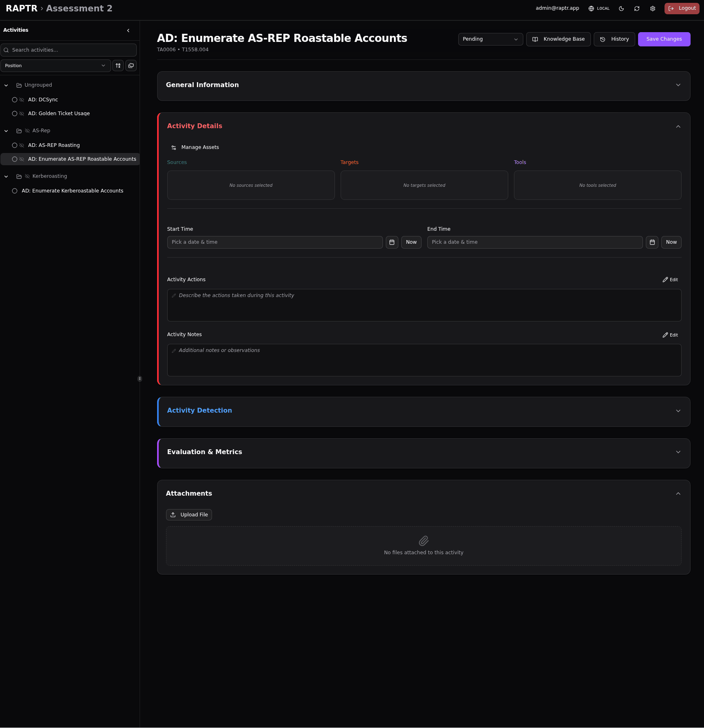Click the copy icon beside sort
The height and width of the screenshot is (728, 704).
click(131, 66)
